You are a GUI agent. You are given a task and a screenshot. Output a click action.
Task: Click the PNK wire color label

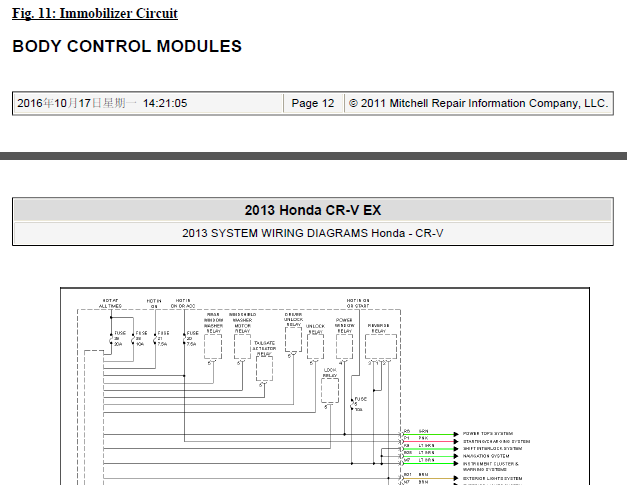tap(423, 438)
